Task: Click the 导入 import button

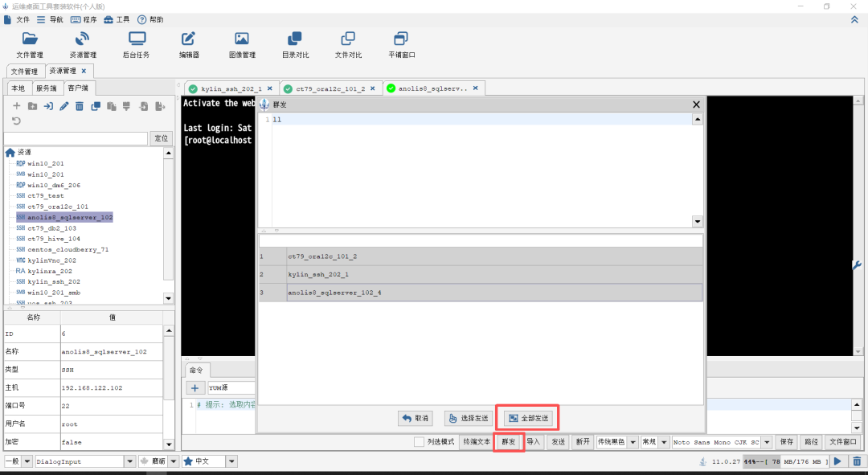Action: coord(533,442)
